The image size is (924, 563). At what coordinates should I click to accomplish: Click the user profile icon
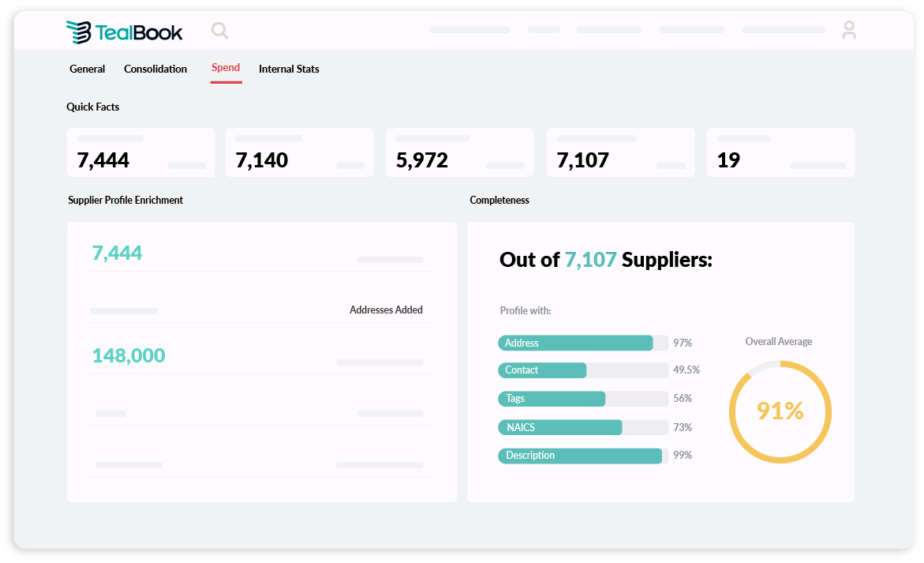[849, 30]
